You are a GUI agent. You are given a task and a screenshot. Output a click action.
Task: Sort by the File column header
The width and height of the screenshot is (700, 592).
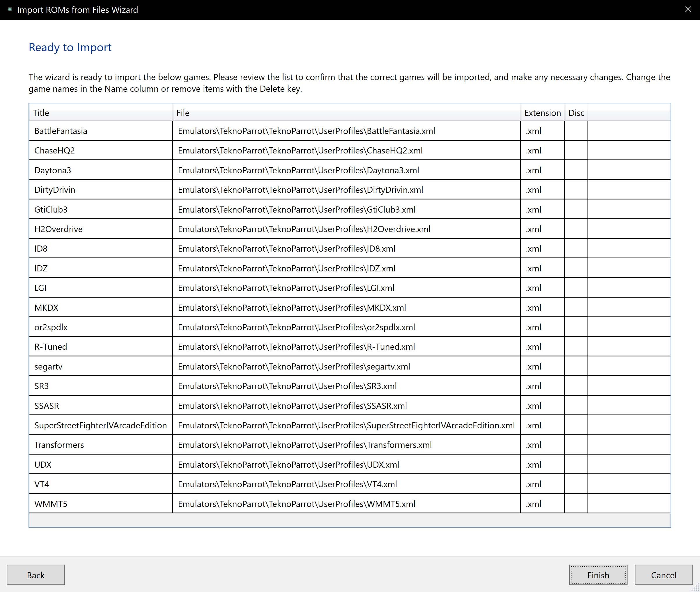(x=346, y=113)
